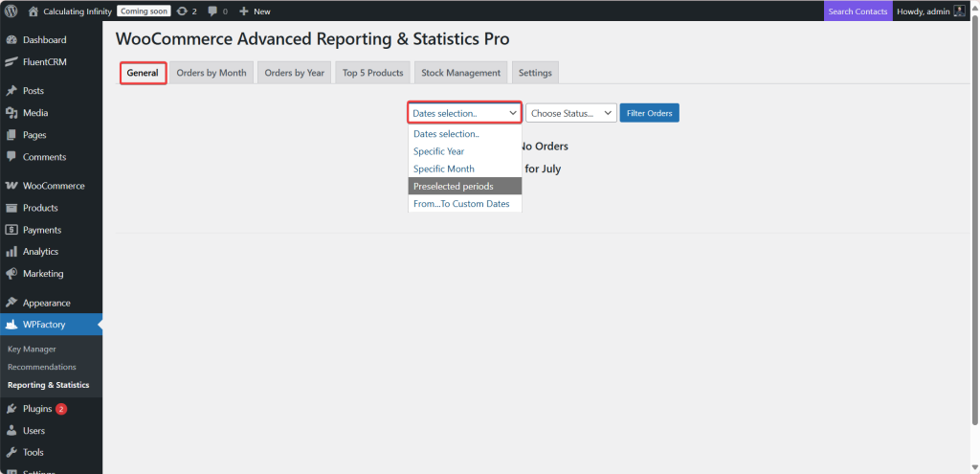This screenshot has width=980, height=474.
Task: Switch to the General tab
Action: [144, 73]
